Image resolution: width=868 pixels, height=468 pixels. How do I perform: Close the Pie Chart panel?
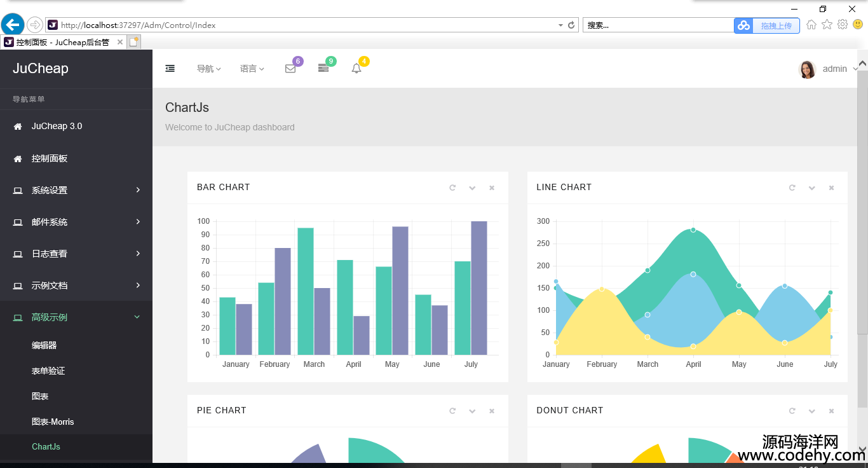(492, 411)
